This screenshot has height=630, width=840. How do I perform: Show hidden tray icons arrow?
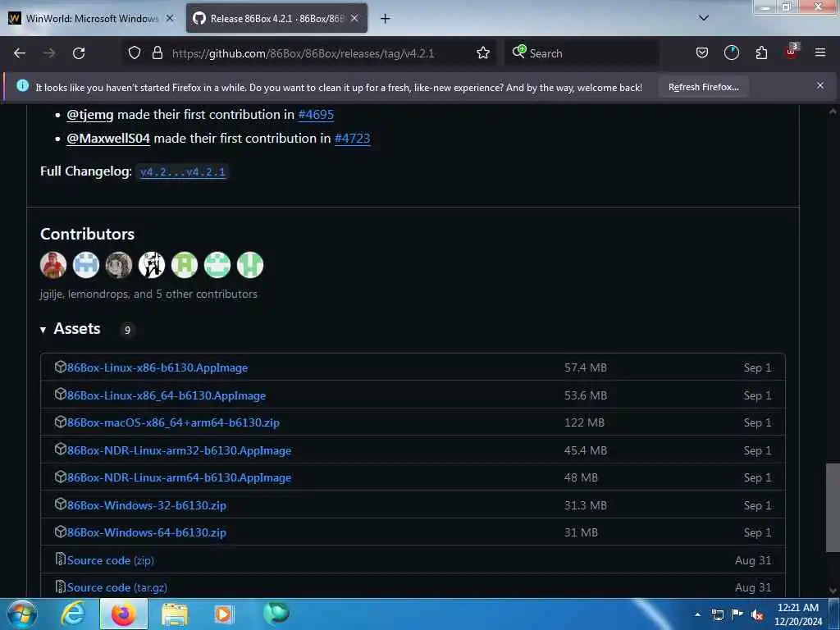(697, 614)
